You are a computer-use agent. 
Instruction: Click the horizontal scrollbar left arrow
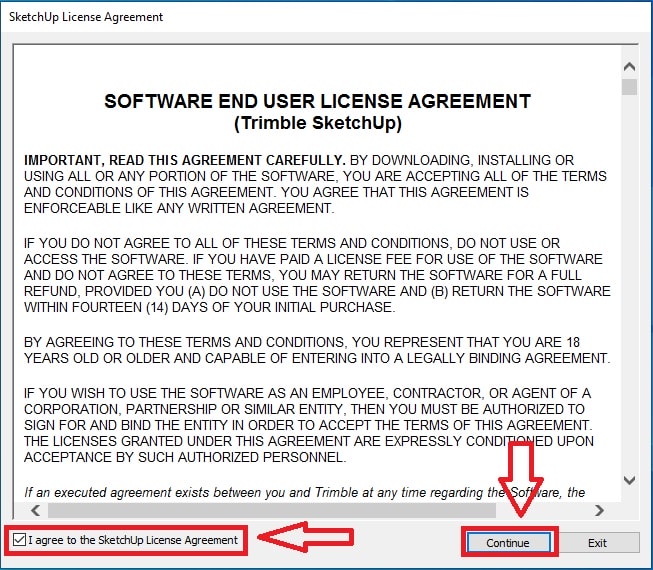[36, 510]
